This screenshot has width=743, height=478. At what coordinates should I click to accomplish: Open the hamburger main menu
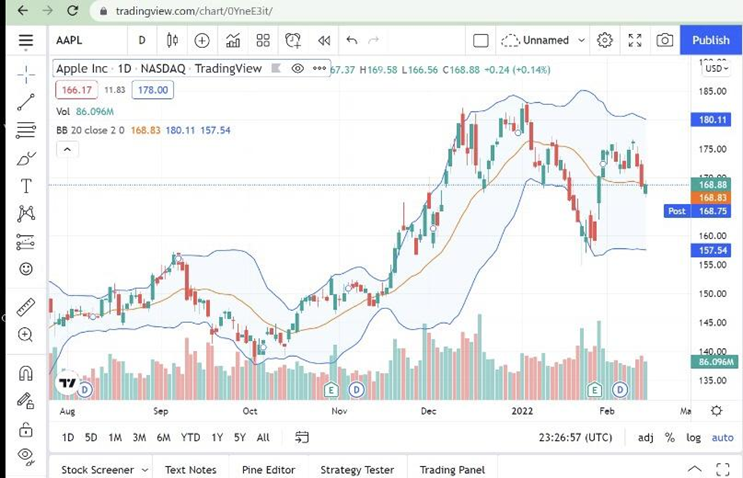click(26, 41)
